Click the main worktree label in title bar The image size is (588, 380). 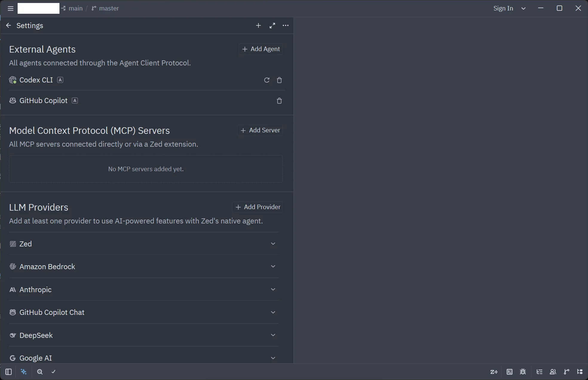pyautogui.click(x=72, y=8)
